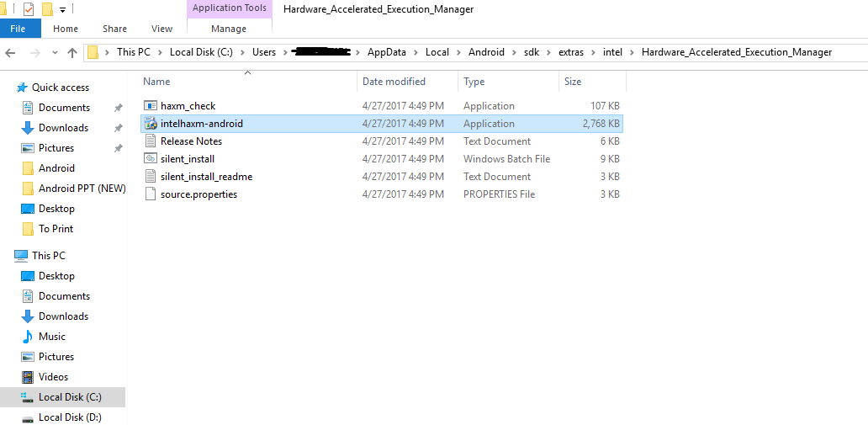The height and width of the screenshot is (425, 868).
Task: Navigate to intel breadcrumb in address bar
Action: coord(612,53)
